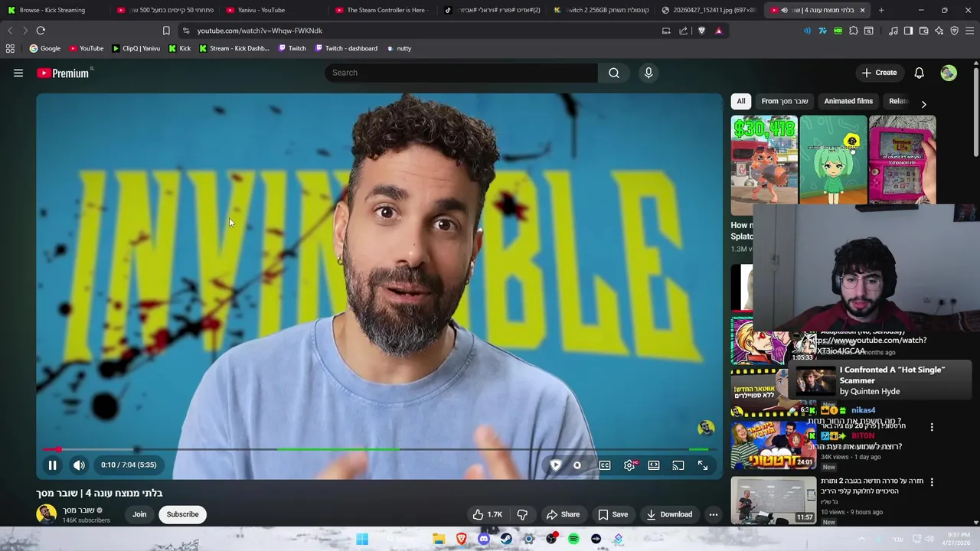Open Brave Rewards triangle icon
The image size is (980, 551).
718,31
